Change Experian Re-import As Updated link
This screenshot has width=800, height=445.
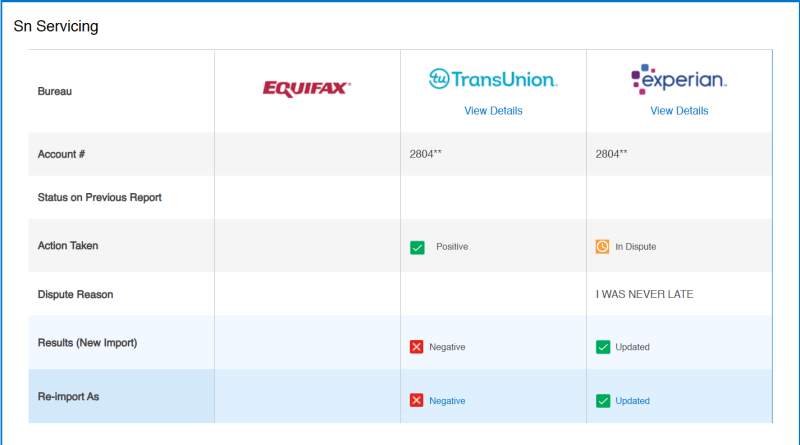click(x=632, y=401)
